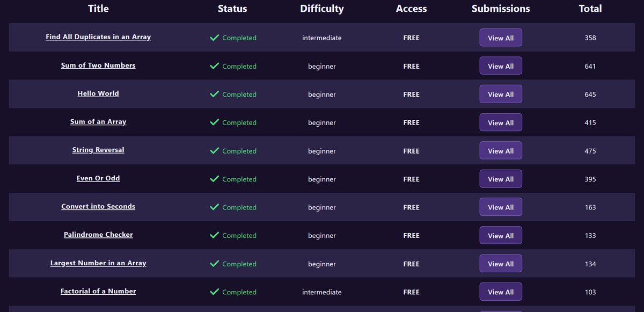Click the checkmark icon for Factorial of a Number
The width and height of the screenshot is (644, 312).
214,292
